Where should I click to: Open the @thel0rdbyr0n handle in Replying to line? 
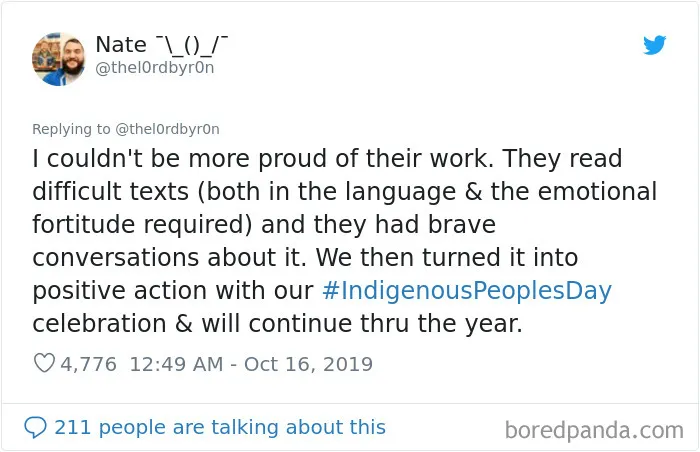pos(167,129)
